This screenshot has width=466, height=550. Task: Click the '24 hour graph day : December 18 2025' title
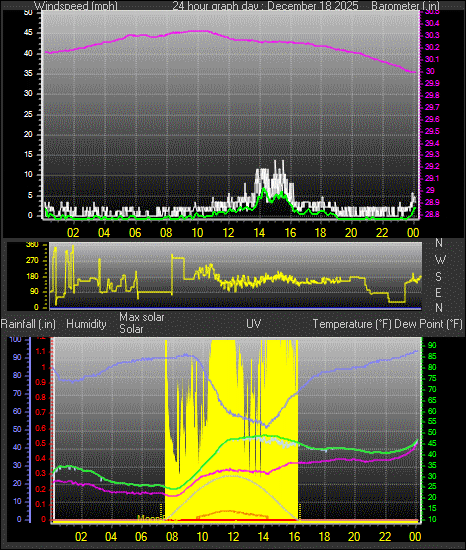(265, 6)
